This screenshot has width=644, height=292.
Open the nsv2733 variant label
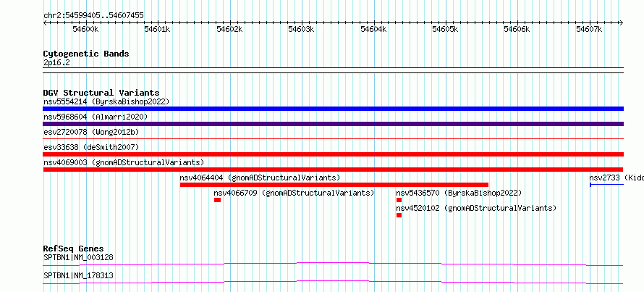[x=617, y=178]
